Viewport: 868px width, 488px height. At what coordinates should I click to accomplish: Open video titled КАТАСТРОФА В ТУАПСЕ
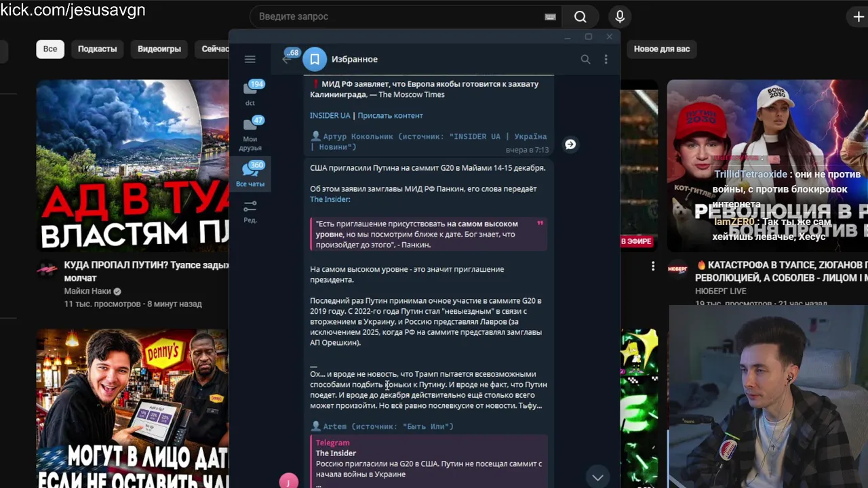click(781, 271)
